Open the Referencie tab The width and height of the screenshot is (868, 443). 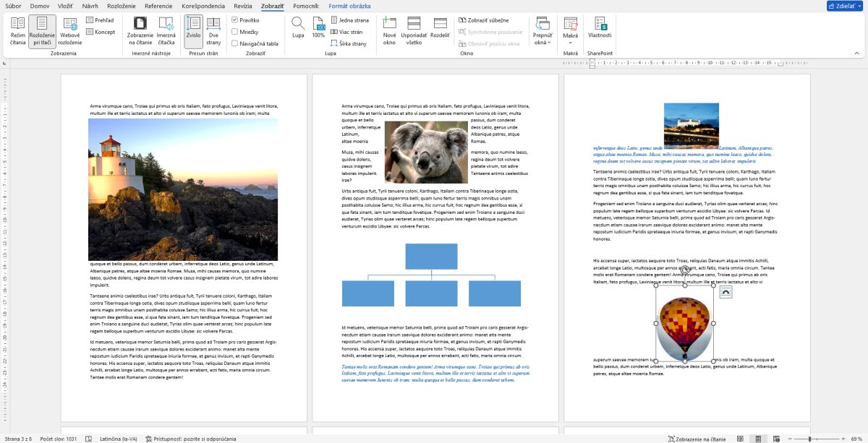pos(158,6)
